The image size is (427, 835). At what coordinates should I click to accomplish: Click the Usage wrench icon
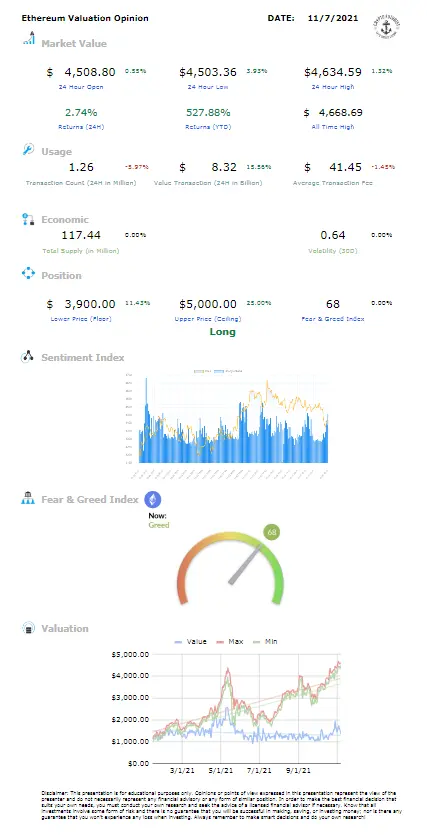tap(28, 149)
